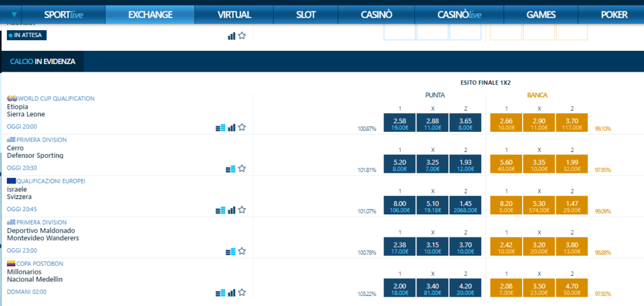The image size is (644, 306).
Task: Open the World Cup Qualification league link
Action: point(56,99)
